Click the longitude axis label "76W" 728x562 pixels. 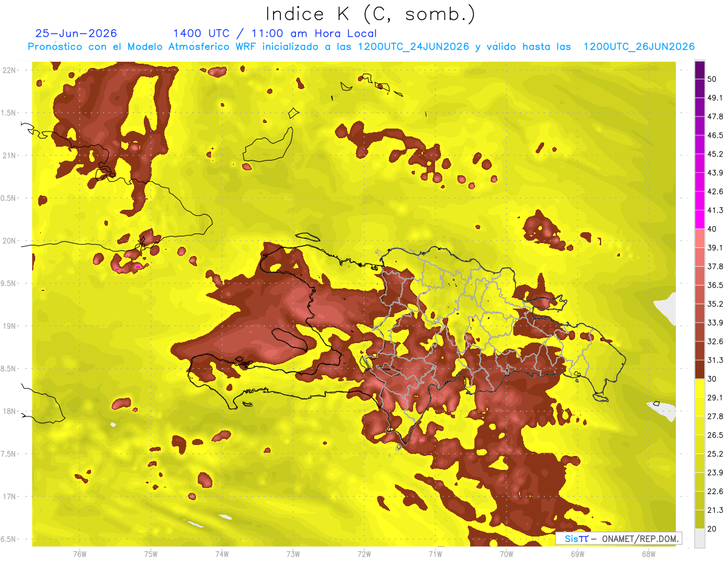(79, 554)
